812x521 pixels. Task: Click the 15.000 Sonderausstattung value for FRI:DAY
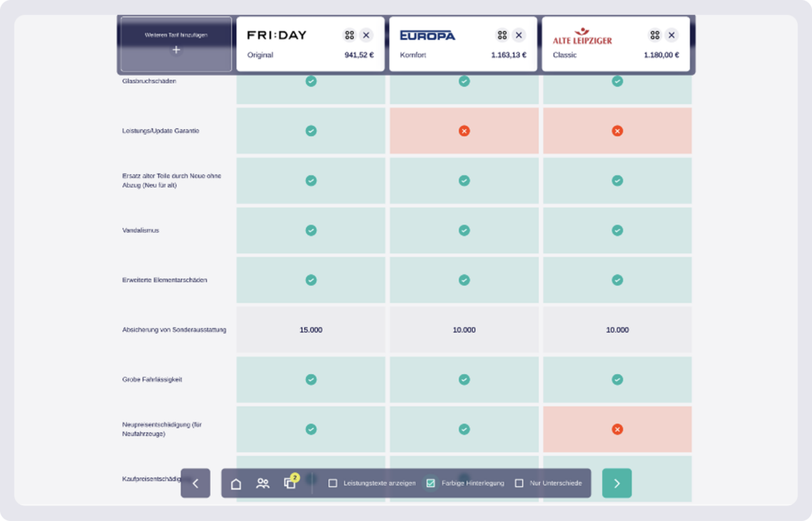[x=311, y=330]
